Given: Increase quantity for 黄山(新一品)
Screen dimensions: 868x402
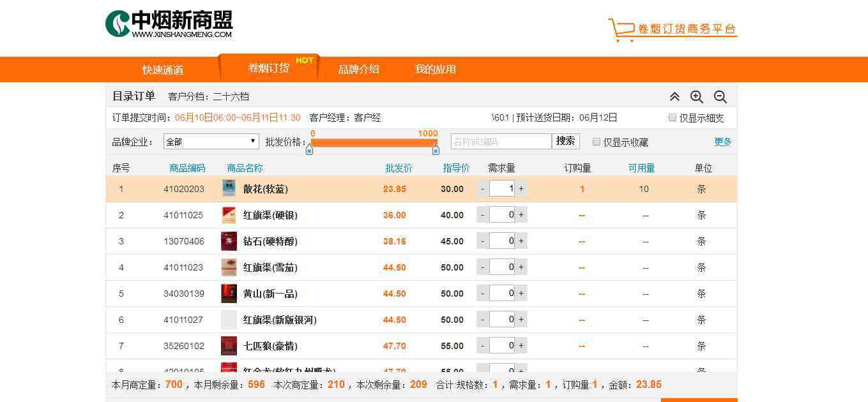Looking at the screenshot, I should point(521,294).
